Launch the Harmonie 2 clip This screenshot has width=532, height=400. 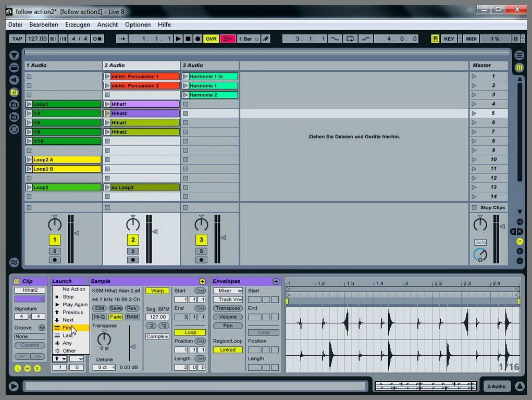[x=185, y=95]
